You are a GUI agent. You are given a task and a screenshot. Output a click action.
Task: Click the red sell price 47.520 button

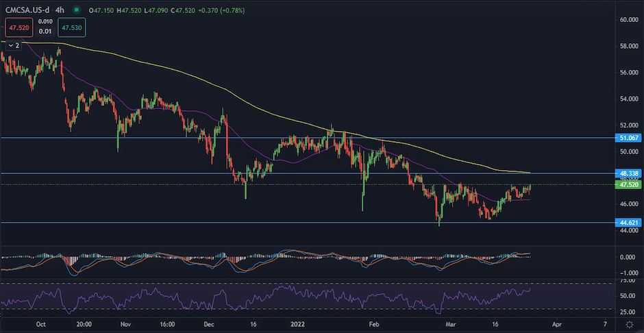(x=19, y=28)
